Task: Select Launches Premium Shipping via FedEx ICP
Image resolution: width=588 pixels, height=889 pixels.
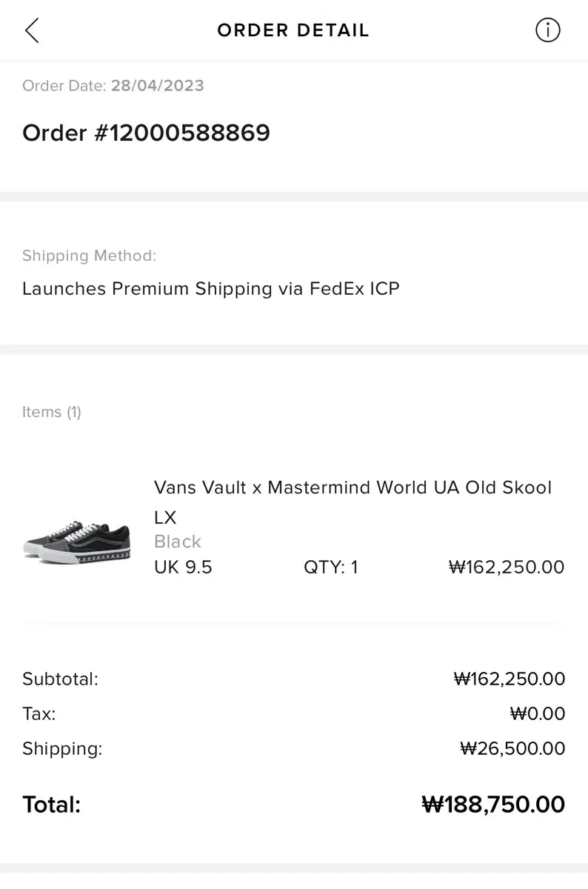Action: (210, 289)
